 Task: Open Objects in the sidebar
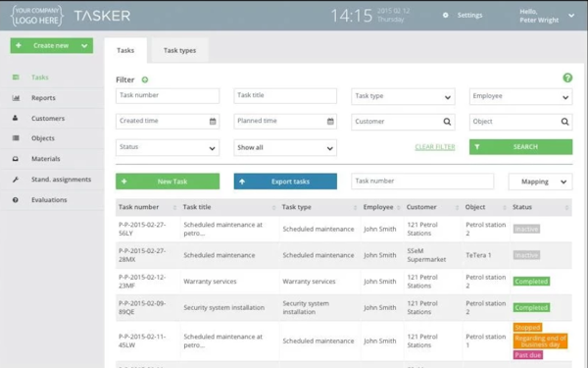[x=43, y=138]
